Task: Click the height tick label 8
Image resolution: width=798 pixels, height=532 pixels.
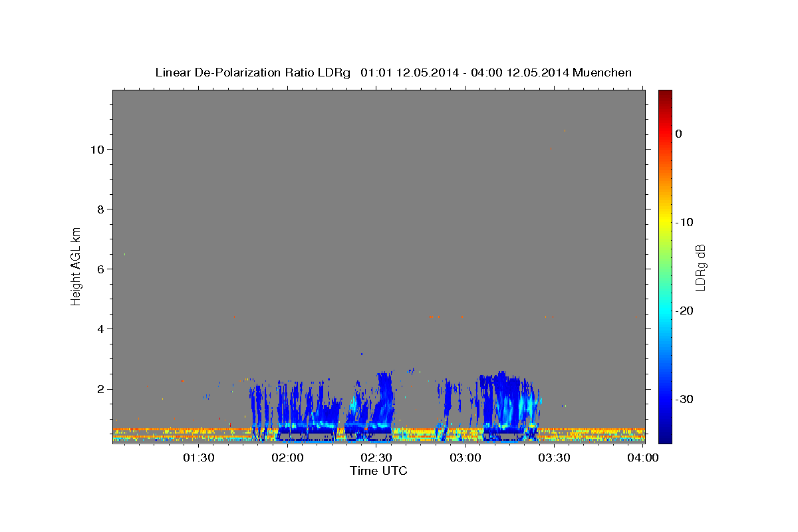Action: pyautogui.click(x=101, y=209)
